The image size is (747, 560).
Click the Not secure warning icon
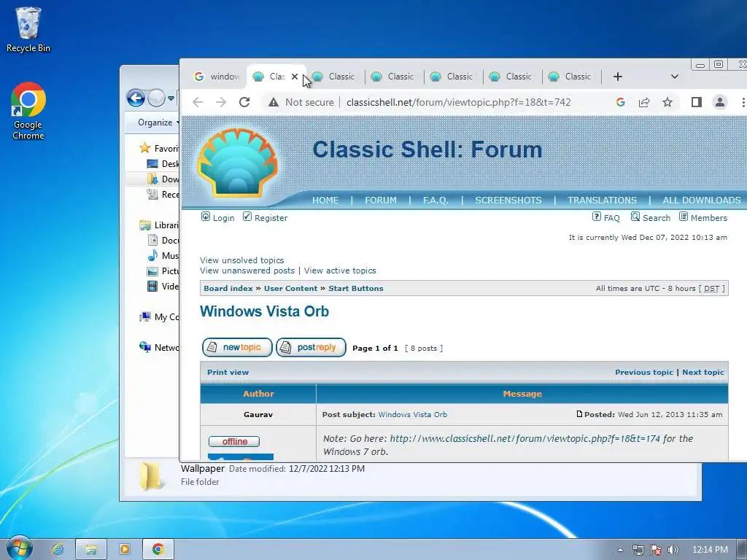(x=274, y=102)
